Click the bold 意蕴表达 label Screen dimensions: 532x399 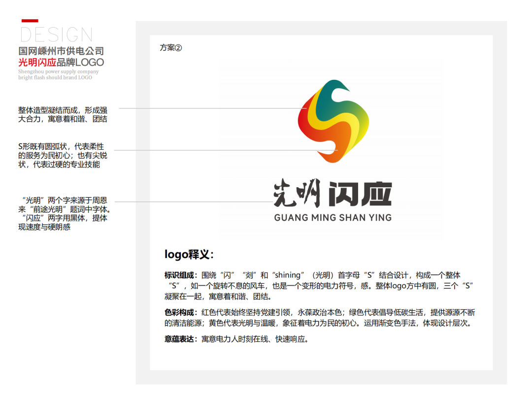[x=180, y=339]
